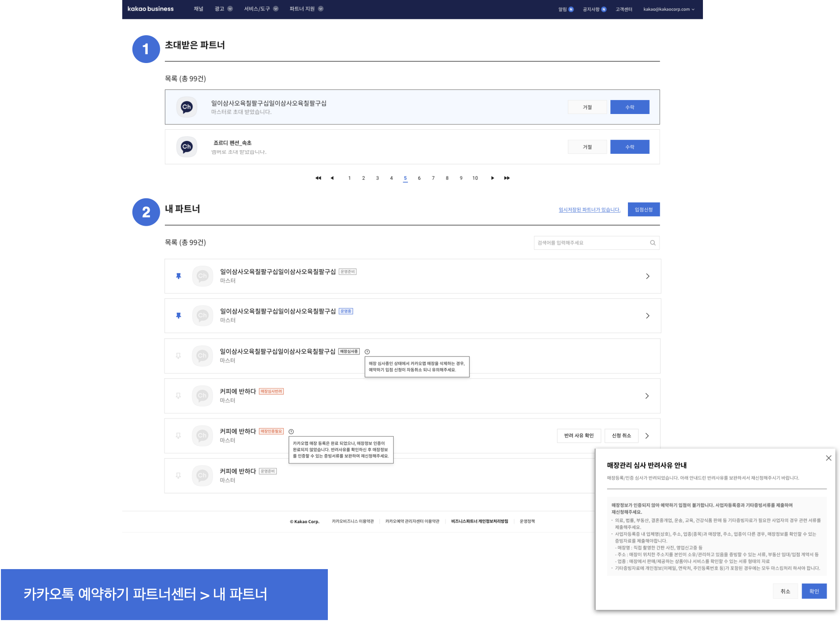Open the 채널 menu in the top bar
This screenshot has width=840, height=621.
[198, 9]
